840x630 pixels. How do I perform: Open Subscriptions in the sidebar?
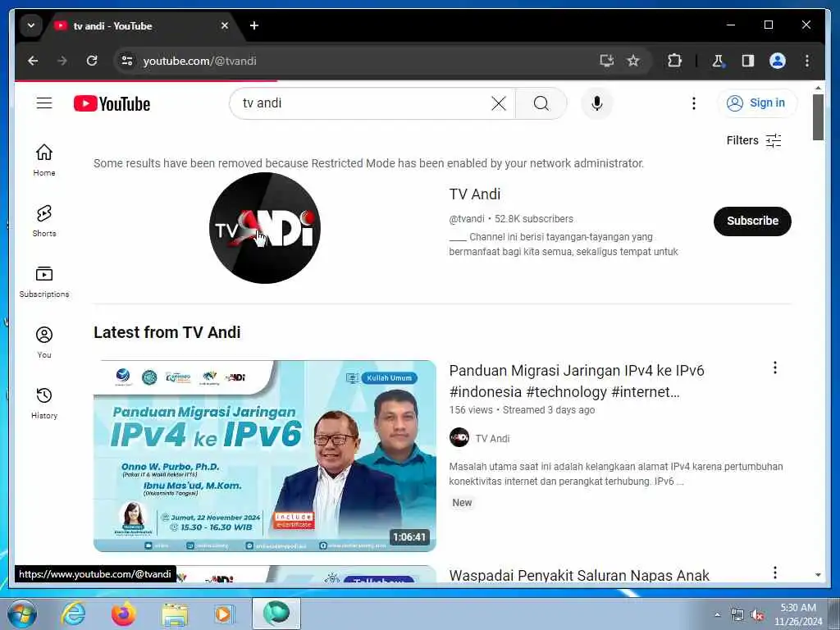pyautogui.click(x=44, y=282)
